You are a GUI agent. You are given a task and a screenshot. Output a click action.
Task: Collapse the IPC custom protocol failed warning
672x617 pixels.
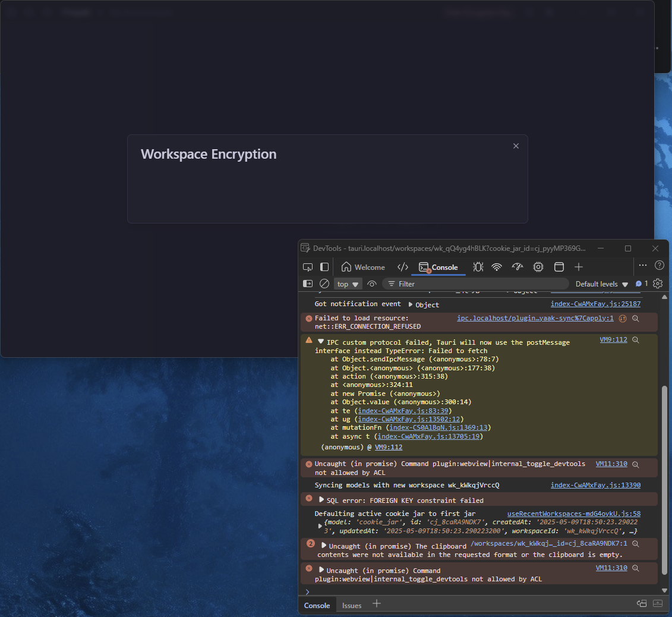click(321, 342)
